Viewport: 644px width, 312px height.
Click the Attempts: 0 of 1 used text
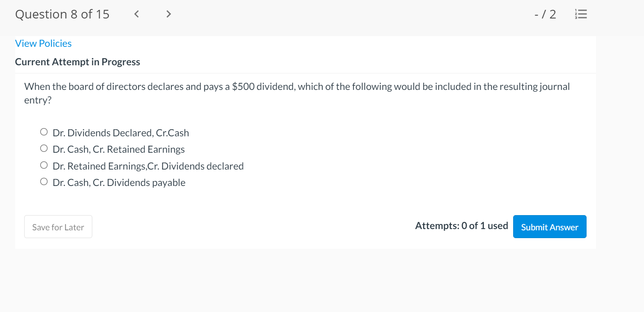click(x=461, y=225)
